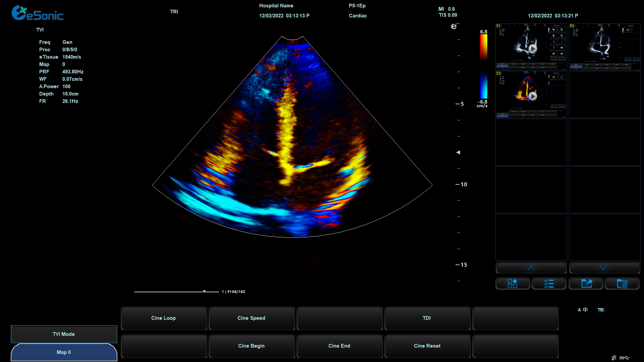Click the cine frame slider track

(176, 292)
